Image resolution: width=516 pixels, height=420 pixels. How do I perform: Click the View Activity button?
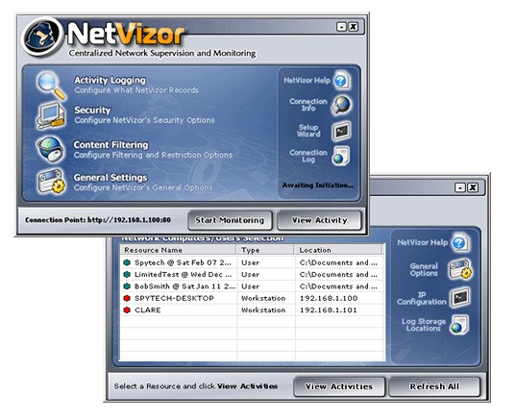pos(319,220)
